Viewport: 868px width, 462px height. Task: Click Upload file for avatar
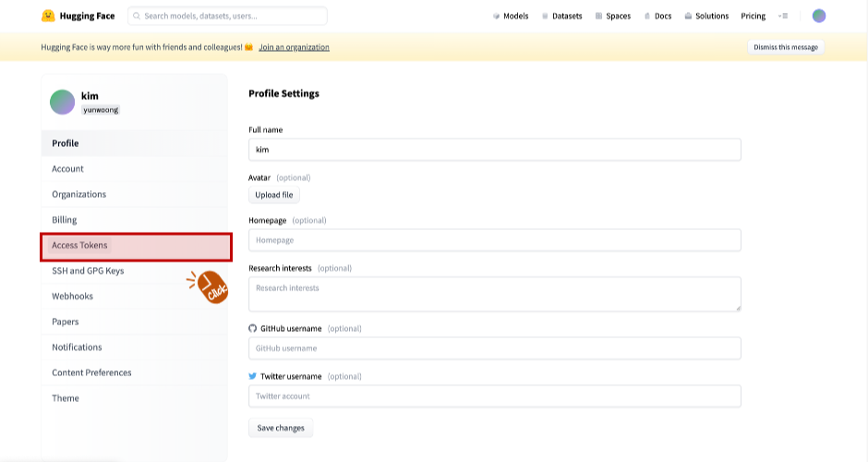(x=274, y=195)
